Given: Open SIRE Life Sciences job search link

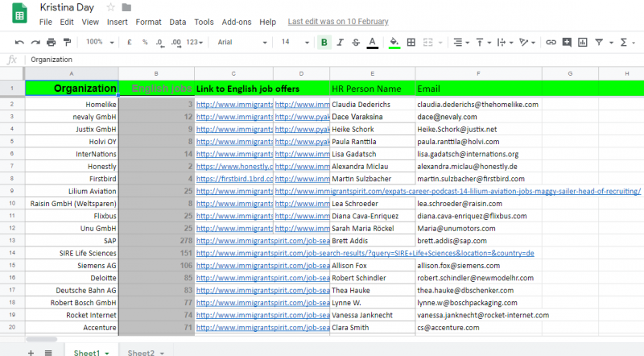Looking at the screenshot, I should (x=365, y=253).
